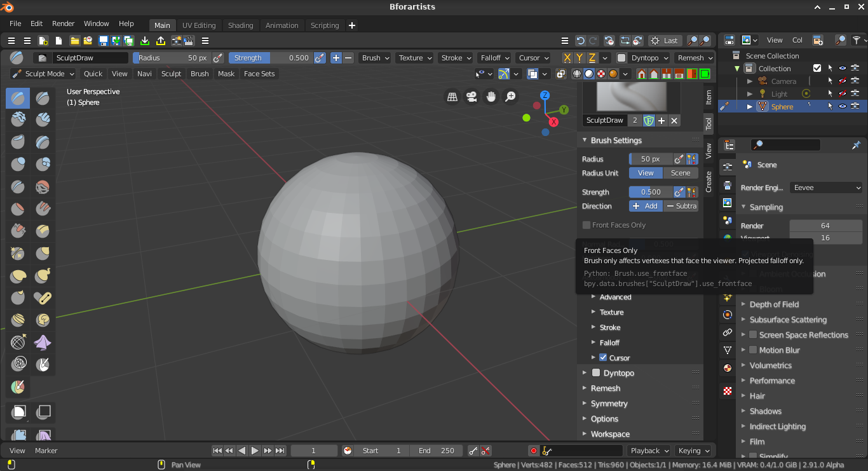The image size is (868, 471).
Task: Select the Clay Strips brush tool
Action: (43, 120)
